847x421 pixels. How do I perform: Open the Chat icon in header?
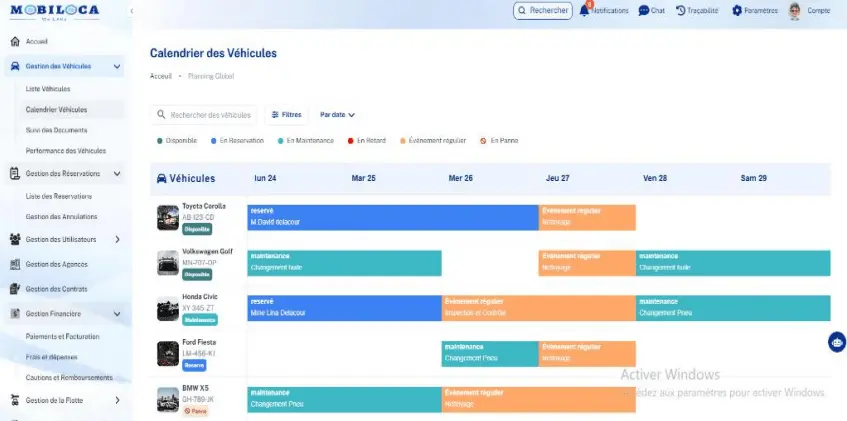pos(644,11)
